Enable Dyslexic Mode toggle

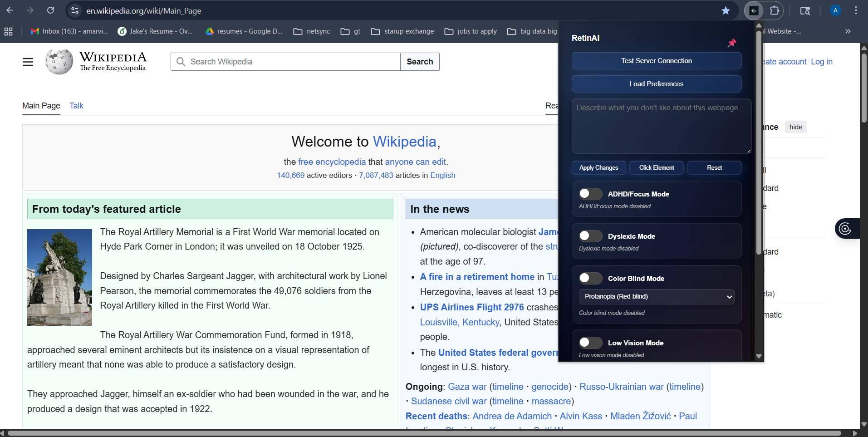coord(590,236)
